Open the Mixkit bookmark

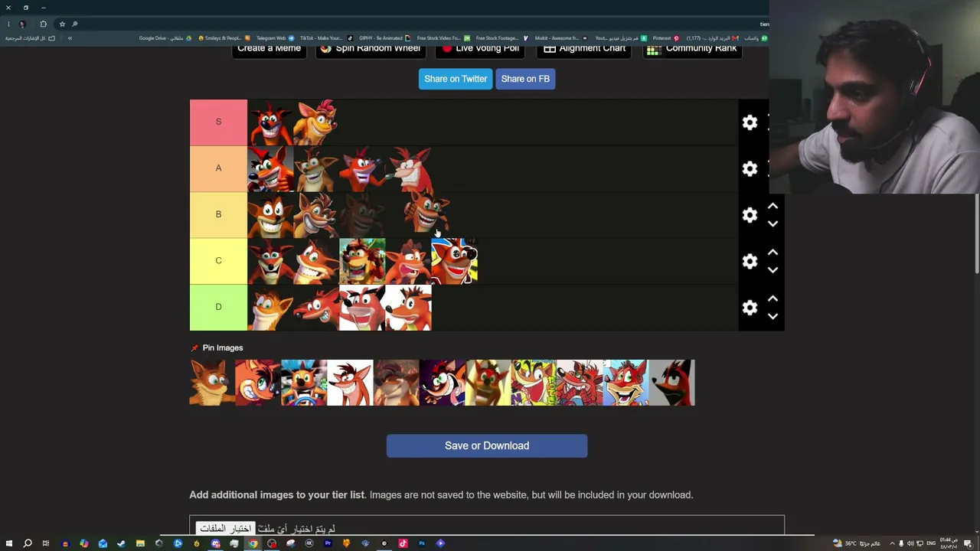560,38
